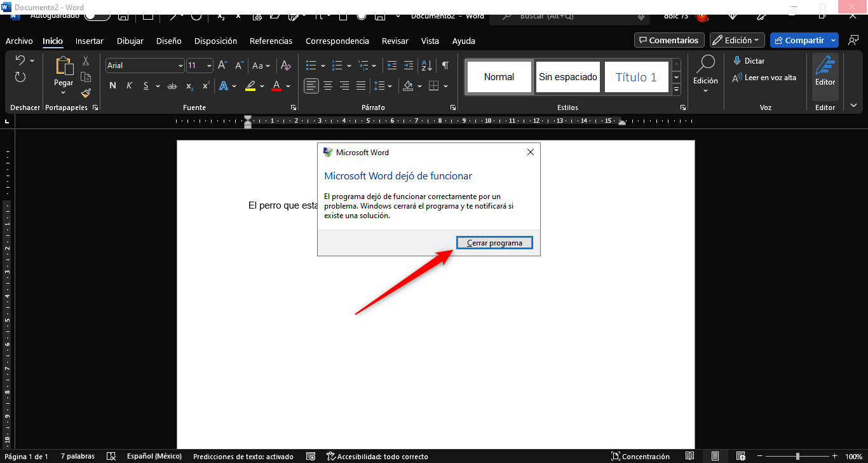This screenshot has height=463, width=868.
Task: Click the bullets list icon
Action: coord(311,66)
